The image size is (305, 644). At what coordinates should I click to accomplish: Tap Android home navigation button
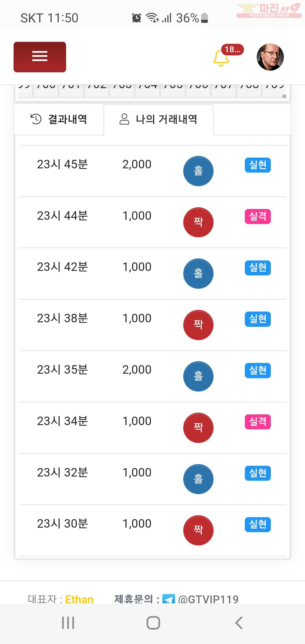coord(153,623)
